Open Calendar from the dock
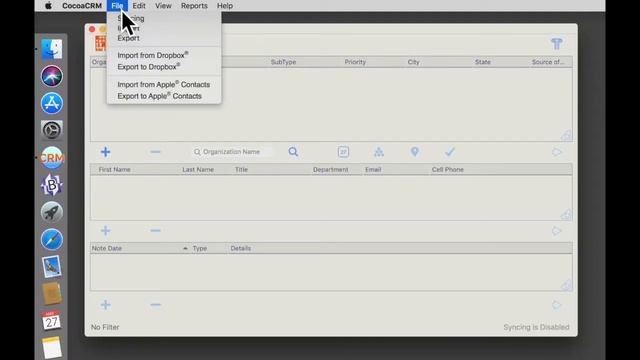 click(51, 321)
